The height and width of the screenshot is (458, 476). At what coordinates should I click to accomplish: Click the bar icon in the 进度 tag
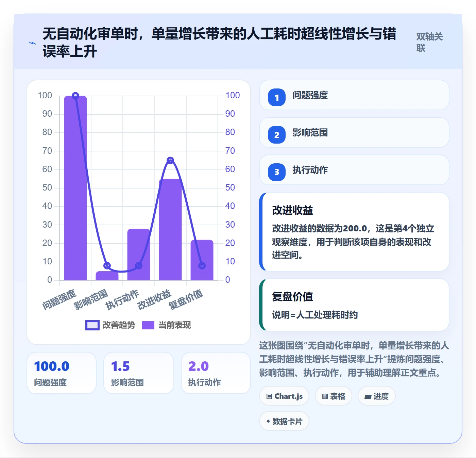pyautogui.click(x=368, y=397)
